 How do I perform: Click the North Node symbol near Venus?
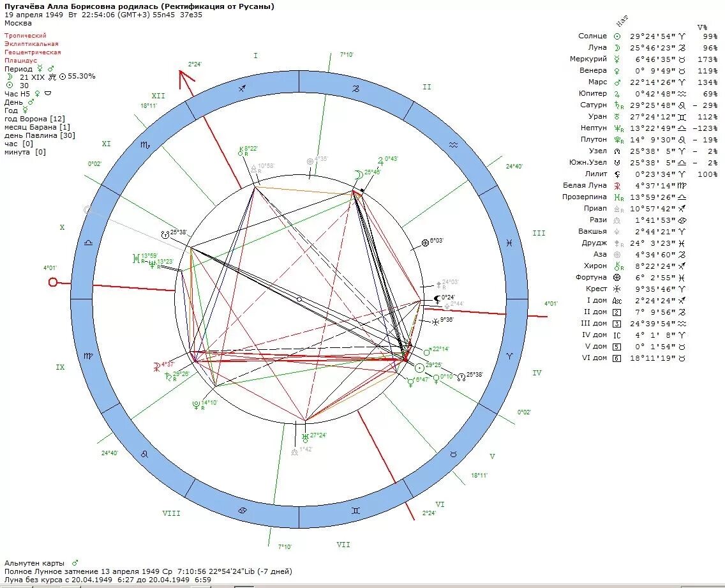461,377
